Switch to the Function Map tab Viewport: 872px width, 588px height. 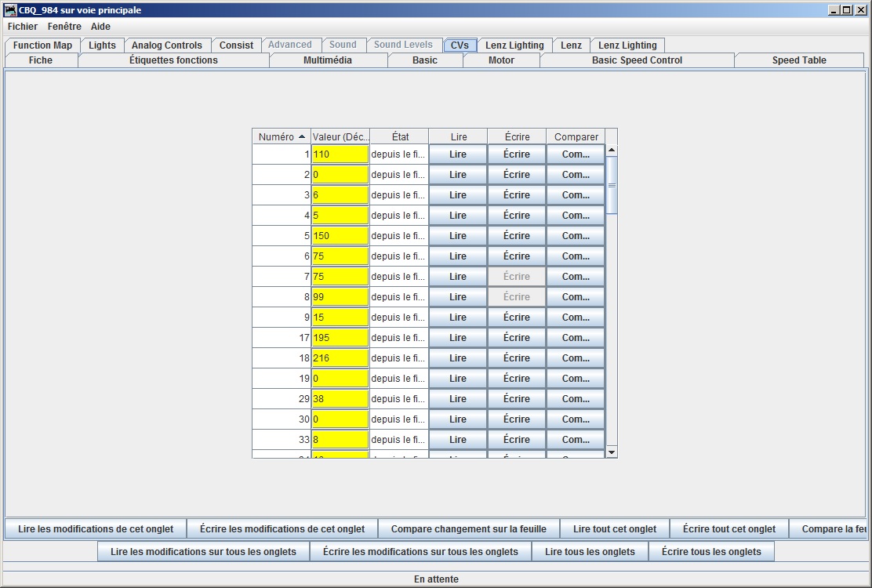pos(43,45)
